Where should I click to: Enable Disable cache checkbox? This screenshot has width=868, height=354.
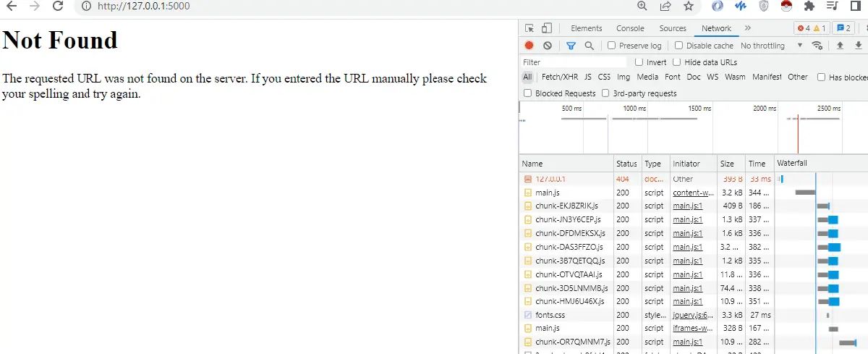(x=679, y=46)
